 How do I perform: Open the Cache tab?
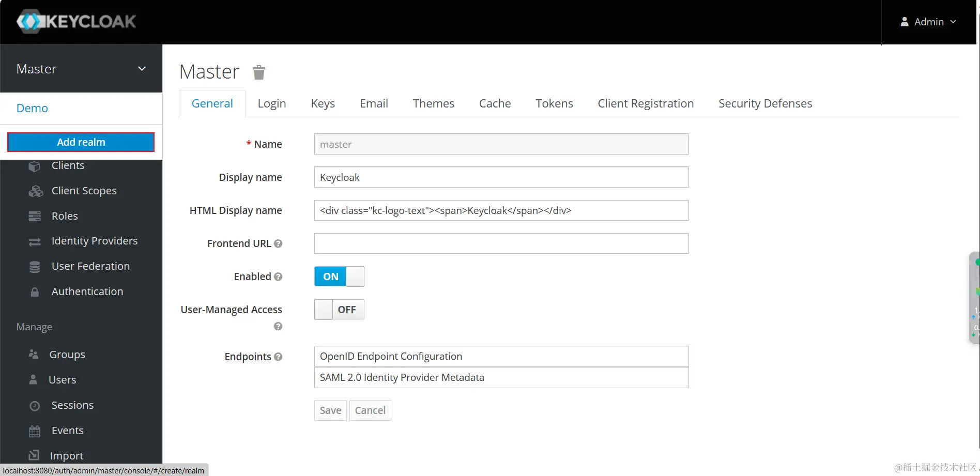click(495, 103)
